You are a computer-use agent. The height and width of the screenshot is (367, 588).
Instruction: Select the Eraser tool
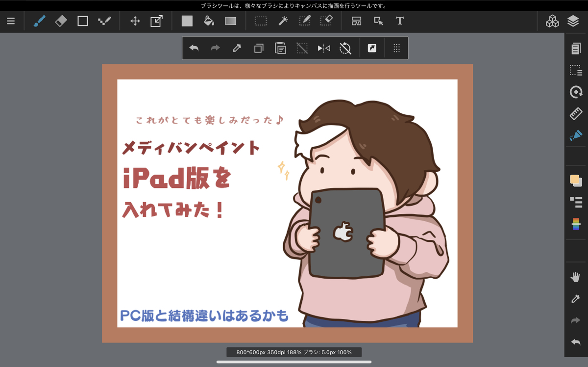coord(61,21)
